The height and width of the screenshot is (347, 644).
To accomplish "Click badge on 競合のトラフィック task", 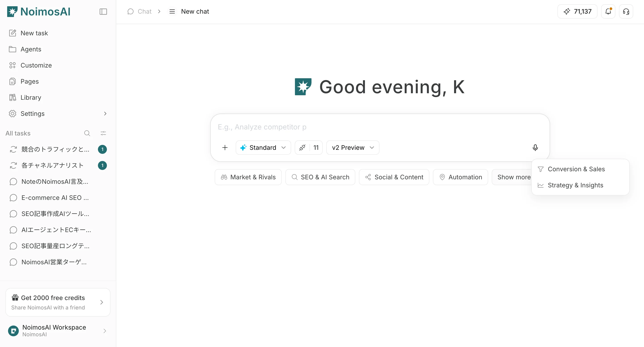I will (102, 149).
